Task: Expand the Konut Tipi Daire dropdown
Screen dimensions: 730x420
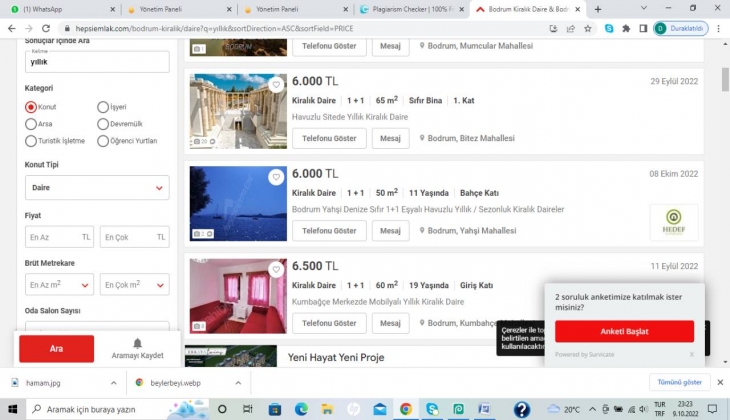Action: (x=97, y=187)
